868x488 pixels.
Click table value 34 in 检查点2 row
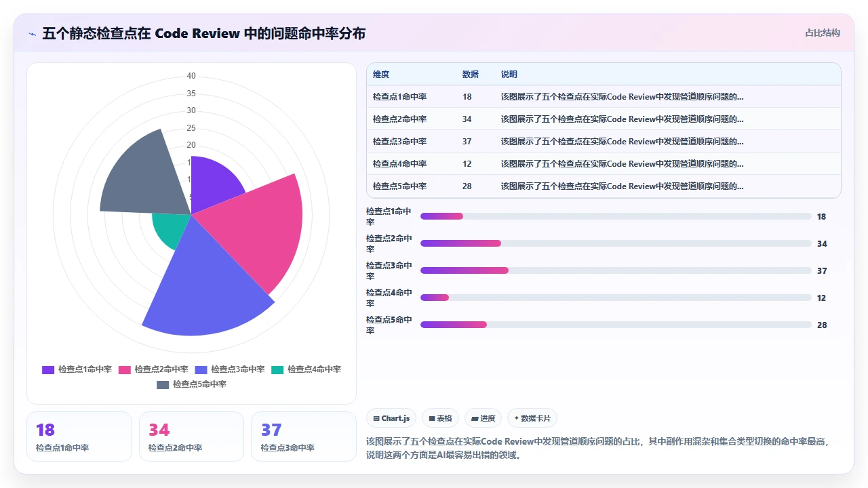click(467, 119)
